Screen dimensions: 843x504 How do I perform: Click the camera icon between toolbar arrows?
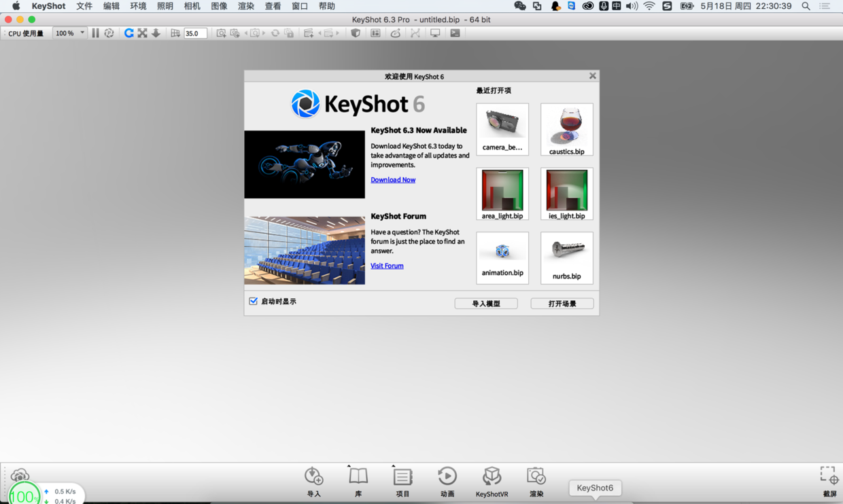[x=255, y=33]
